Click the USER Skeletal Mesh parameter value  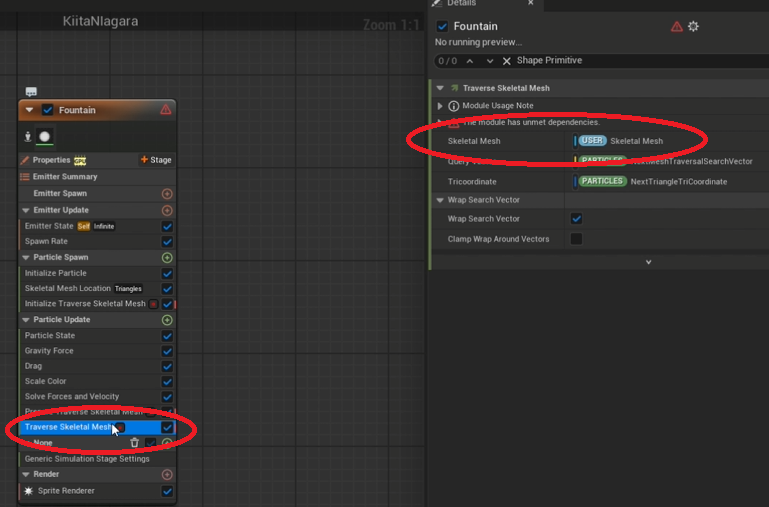(620, 141)
